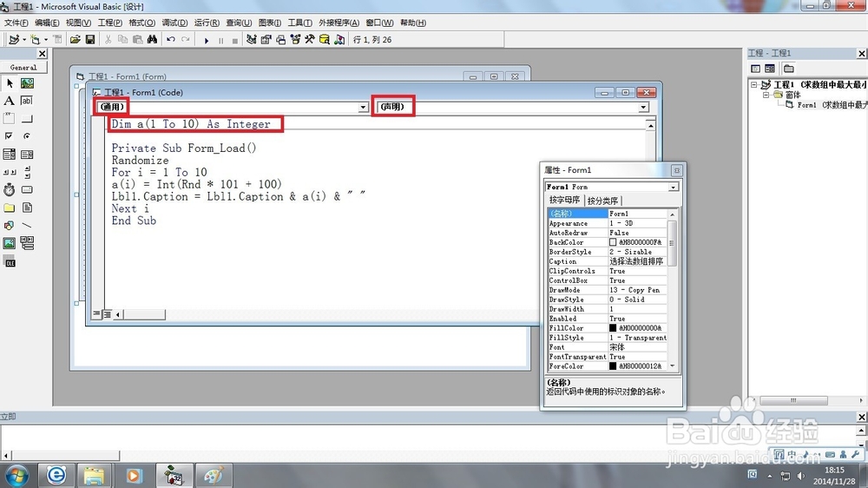Screen dimensions: 868x488
Task: Collapse the 工程1 project tree node
Action: click(x=754, y=85)
